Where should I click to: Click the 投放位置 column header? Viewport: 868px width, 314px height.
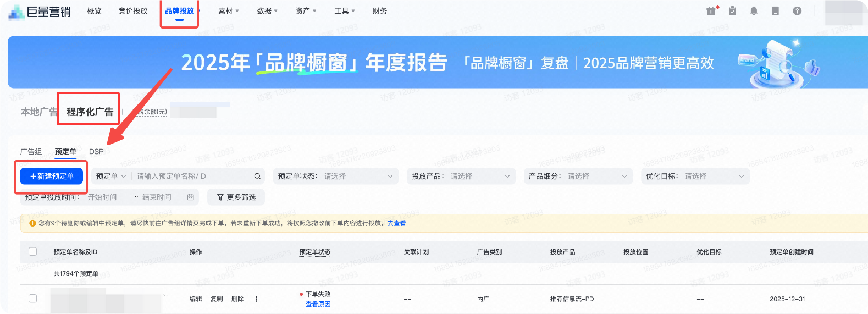(x=635, y=252)
